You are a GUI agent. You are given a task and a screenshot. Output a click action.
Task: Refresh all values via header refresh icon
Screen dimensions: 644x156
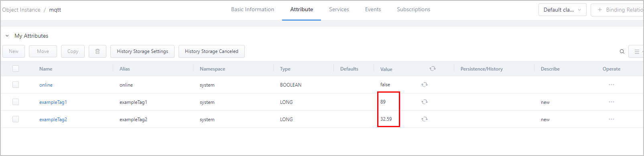433,69
